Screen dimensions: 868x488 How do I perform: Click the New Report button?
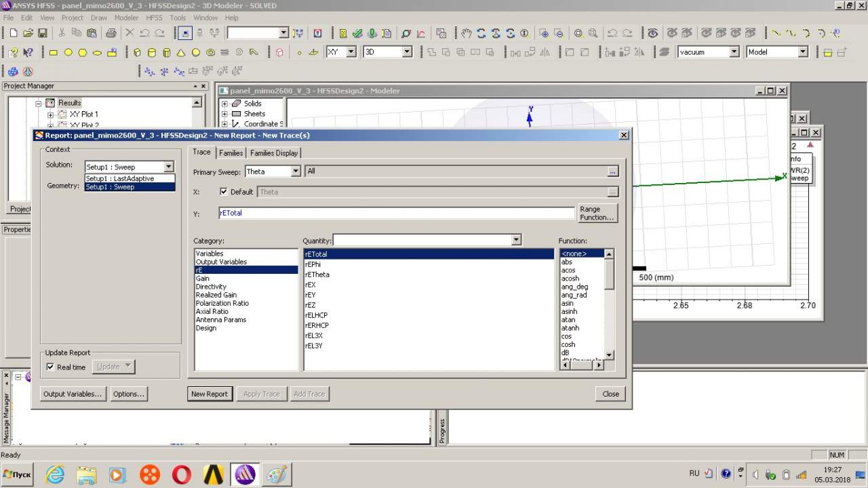coord(209,394)
